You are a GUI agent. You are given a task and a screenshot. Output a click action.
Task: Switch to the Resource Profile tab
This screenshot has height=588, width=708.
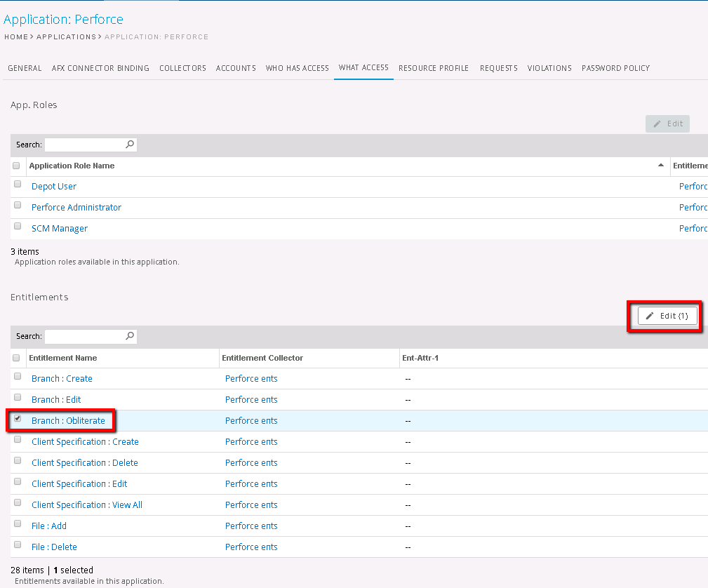tap(433, 68)
